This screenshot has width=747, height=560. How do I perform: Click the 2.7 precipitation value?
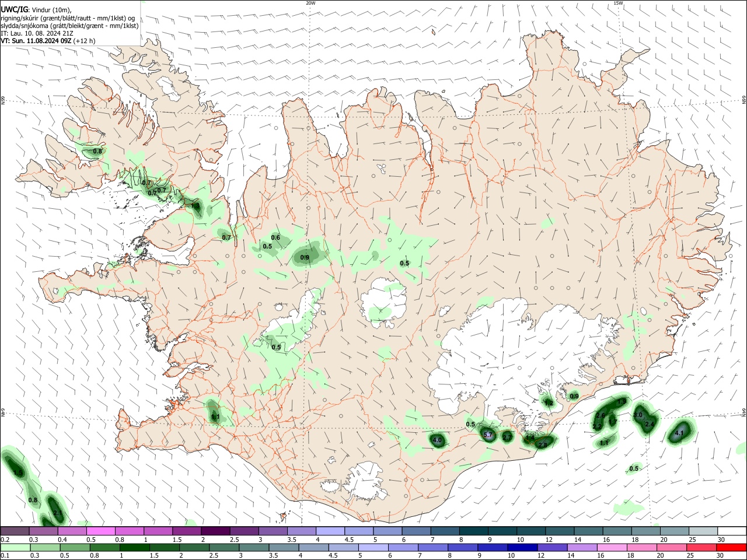507,437
